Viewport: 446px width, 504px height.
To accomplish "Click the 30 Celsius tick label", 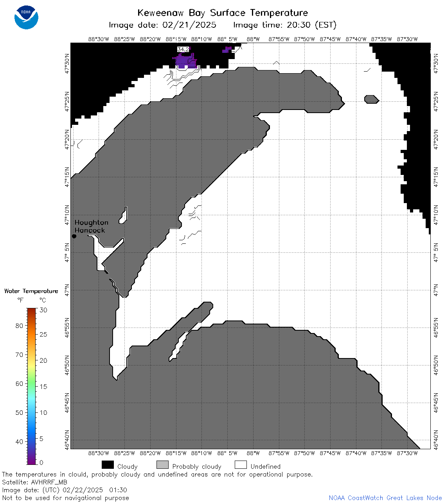I will pyautogui.click(x=43, y=310).
